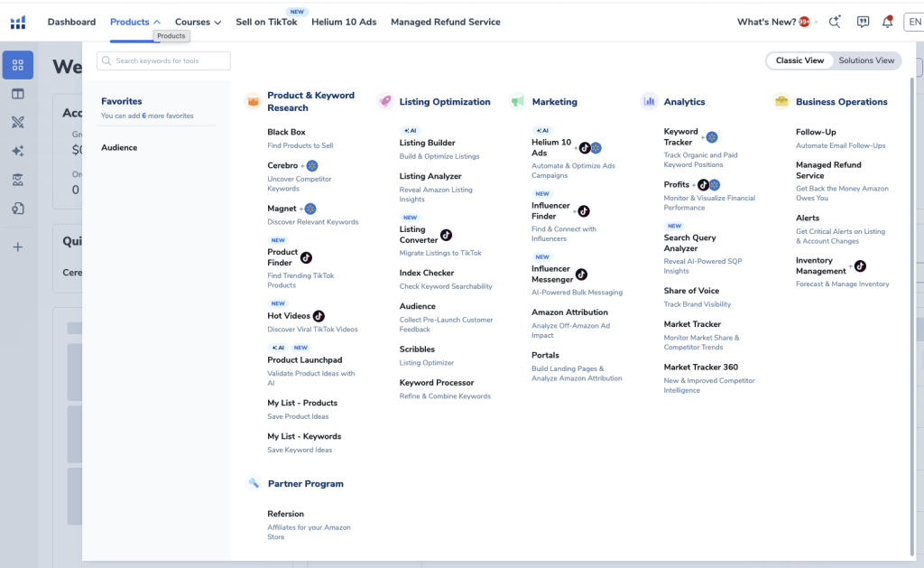Open the Listing Builder tool
924x568 pixels.
pyautogui.click(x=427, y=143)
